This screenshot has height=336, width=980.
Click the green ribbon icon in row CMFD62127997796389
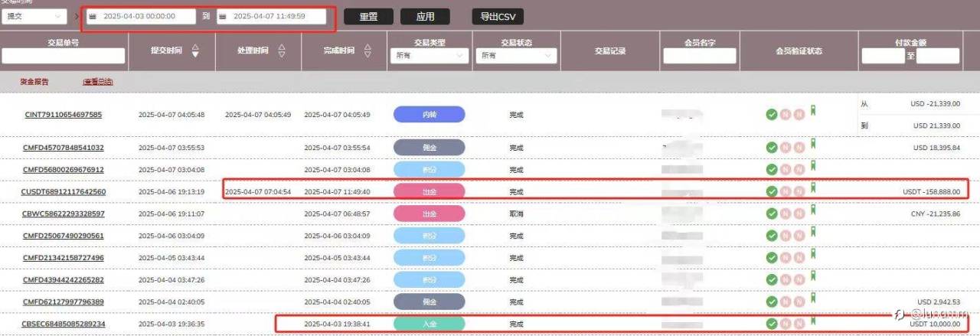click(x=813, y=298)
